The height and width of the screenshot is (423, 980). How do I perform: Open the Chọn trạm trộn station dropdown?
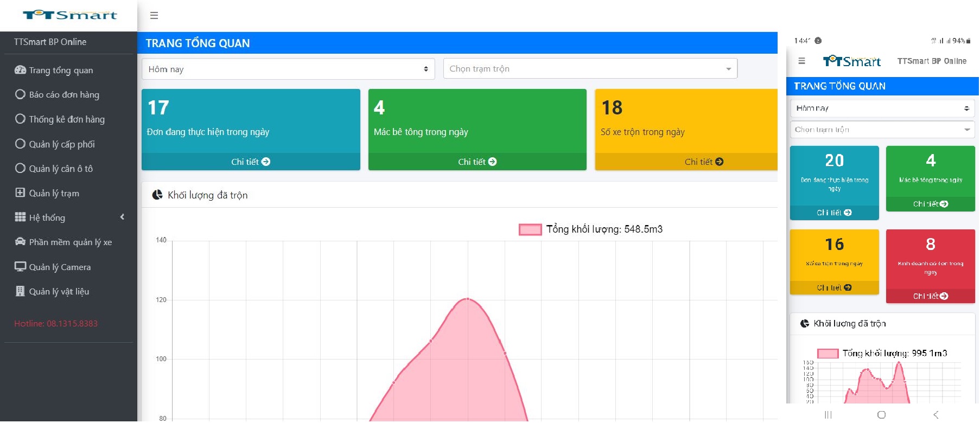click(590, 69)
